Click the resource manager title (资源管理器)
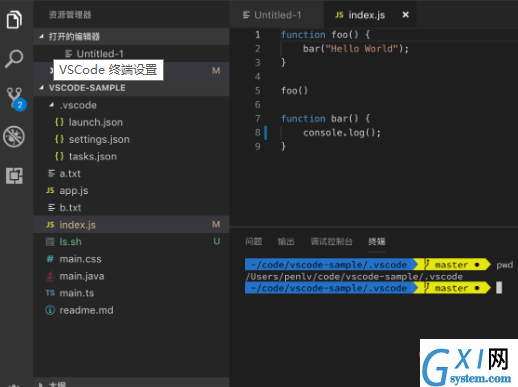 coord(70,15)
